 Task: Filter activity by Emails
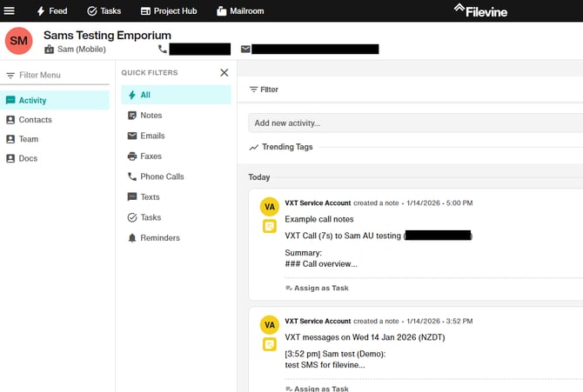152,136
